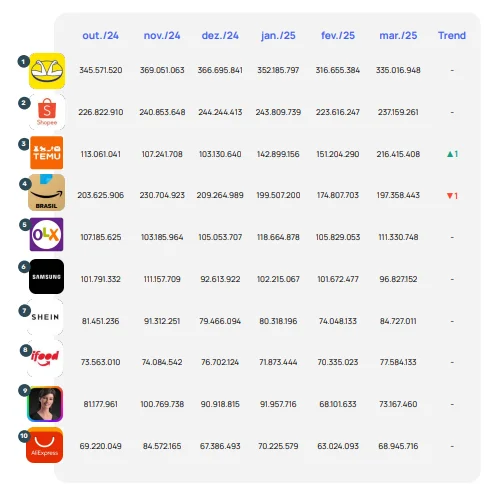
Task: Click the app icon with woman's portrait
Action: pyautogui.click(x=45, y=404)
